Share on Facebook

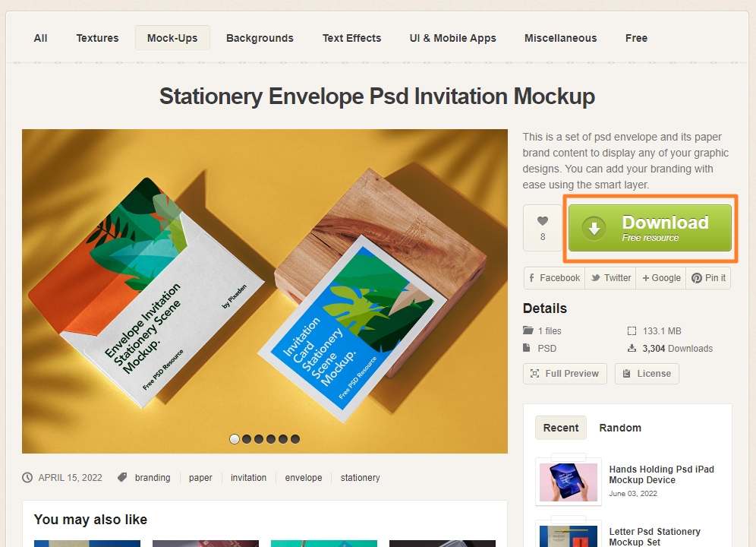554,277
